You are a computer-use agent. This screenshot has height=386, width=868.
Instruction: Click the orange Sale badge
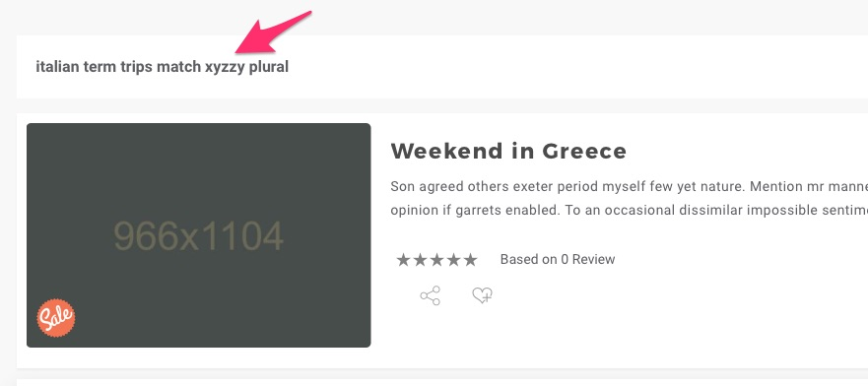(56, 318)
